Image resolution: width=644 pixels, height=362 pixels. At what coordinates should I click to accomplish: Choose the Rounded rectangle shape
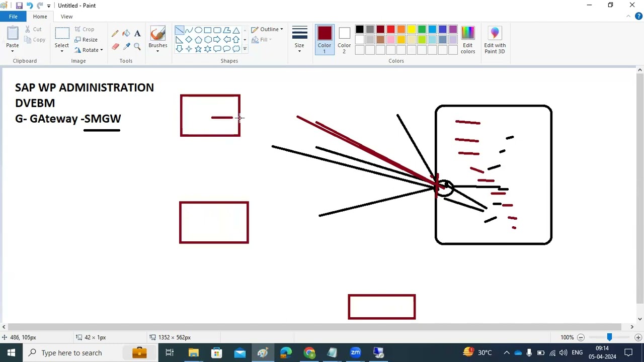[x=217, y=30]
